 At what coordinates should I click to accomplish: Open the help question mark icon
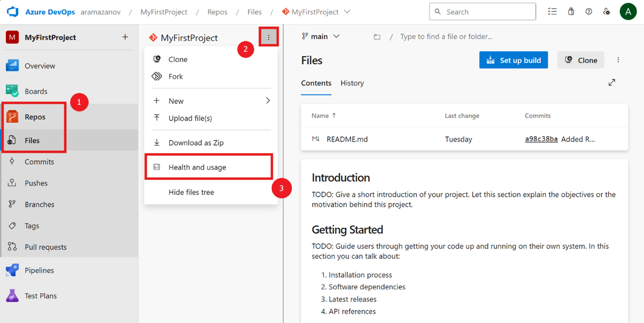point(589,11)
